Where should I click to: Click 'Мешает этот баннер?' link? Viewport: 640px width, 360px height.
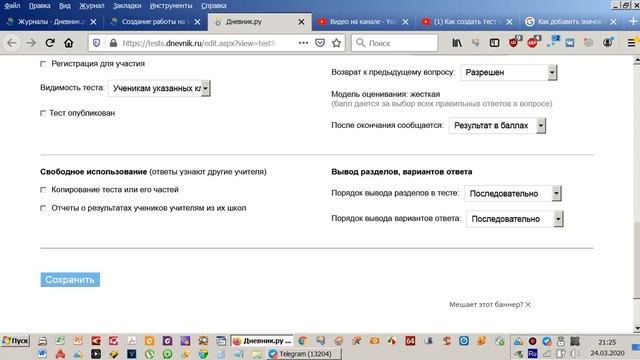pyautogui.click(x=486, y=304)
